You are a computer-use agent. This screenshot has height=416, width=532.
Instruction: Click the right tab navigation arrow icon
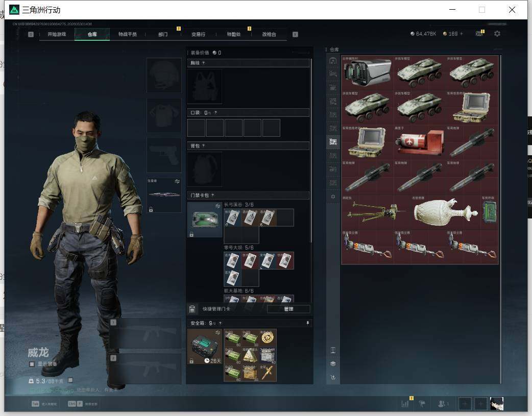tap(295, 34)
